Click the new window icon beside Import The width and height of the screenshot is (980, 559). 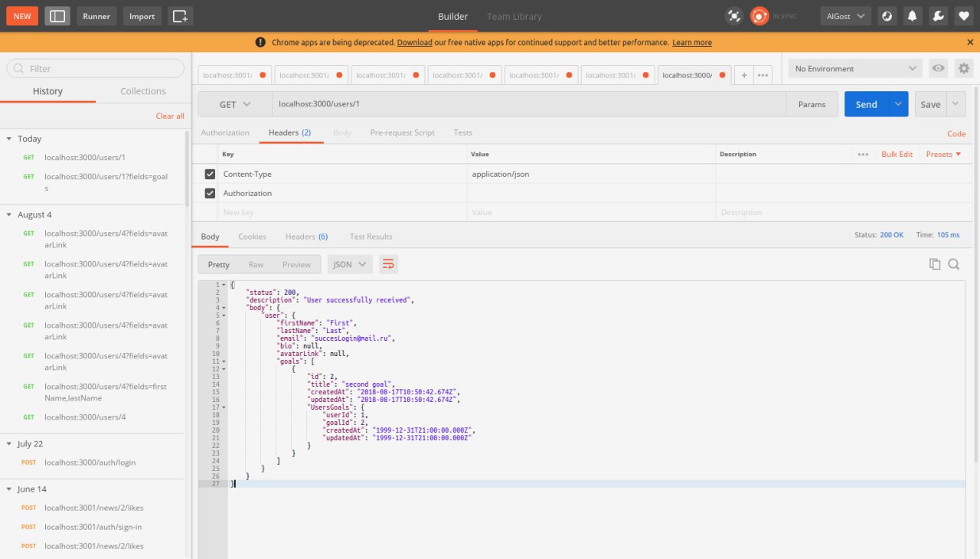pyautogui.click(x=180, y=16)
